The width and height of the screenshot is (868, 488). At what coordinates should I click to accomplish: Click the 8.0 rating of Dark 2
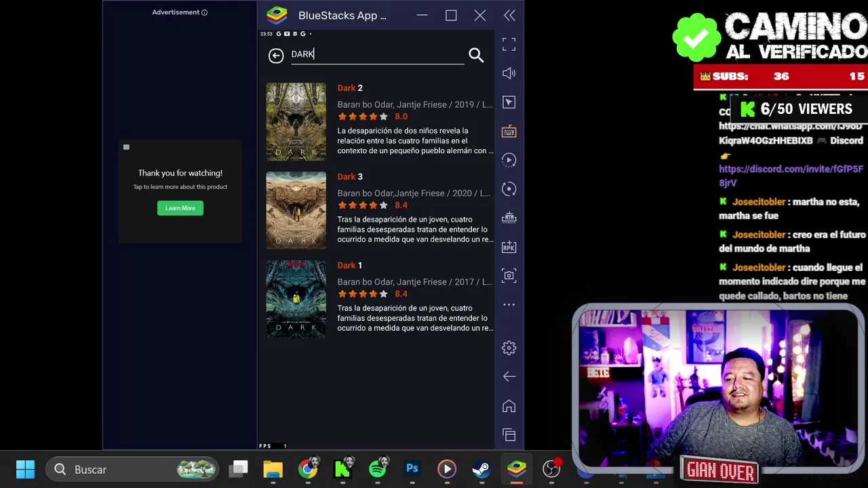click(401, 117)
